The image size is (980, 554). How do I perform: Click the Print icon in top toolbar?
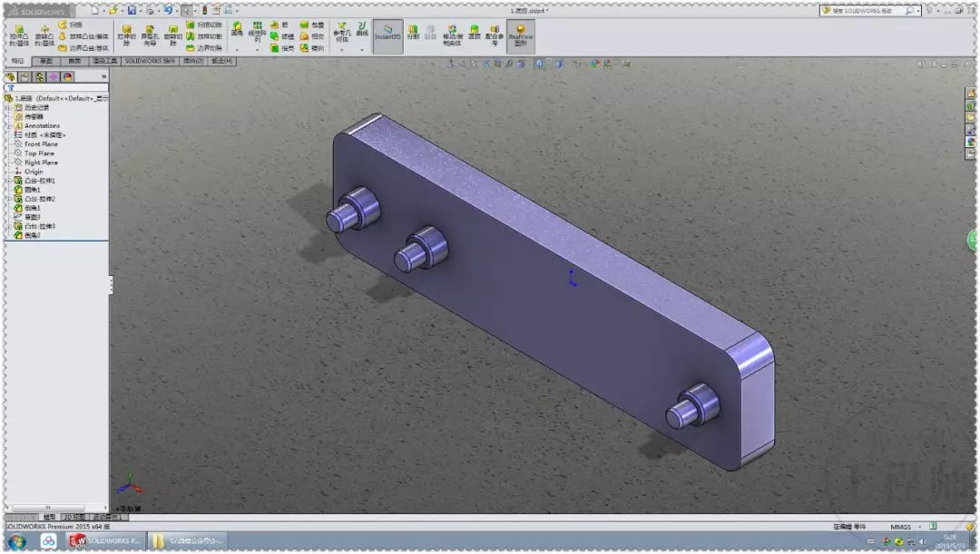pyautogui.click(x=150, y=11)
